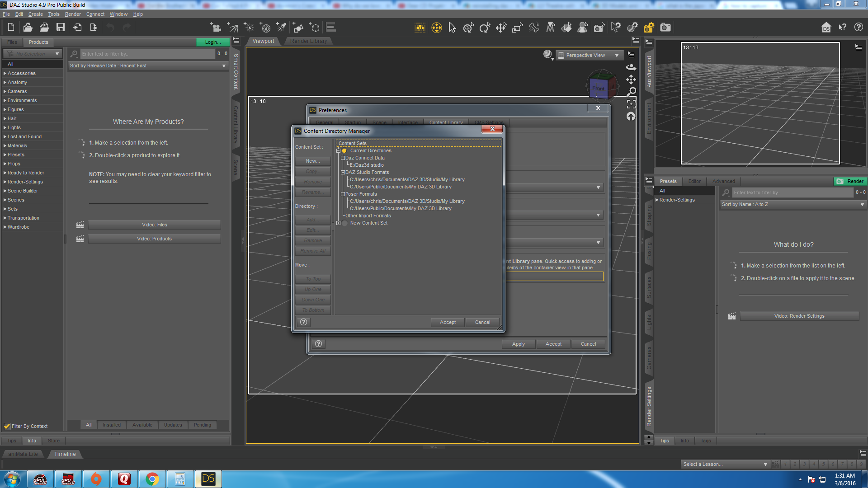Open a file via the toolbar folder icon
The image size is (868, 488).
28,28
